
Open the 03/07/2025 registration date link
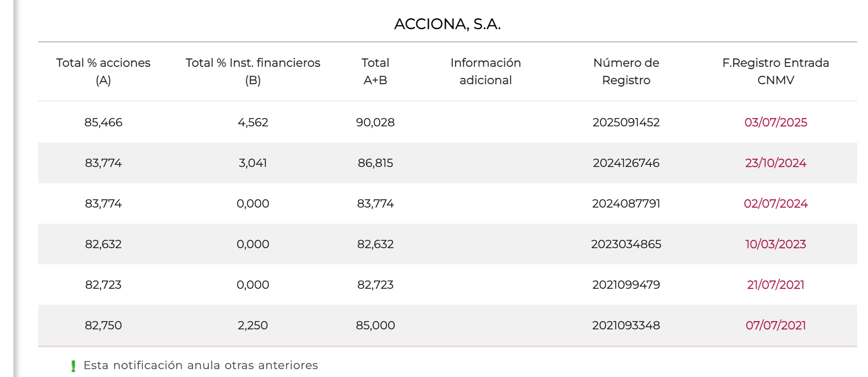[x=776, y=122]
